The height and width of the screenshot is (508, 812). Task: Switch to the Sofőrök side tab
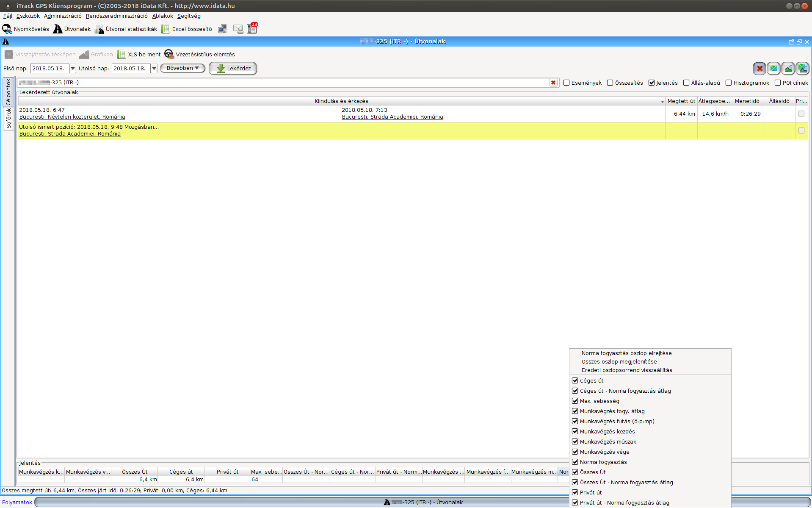coord(8,118)
